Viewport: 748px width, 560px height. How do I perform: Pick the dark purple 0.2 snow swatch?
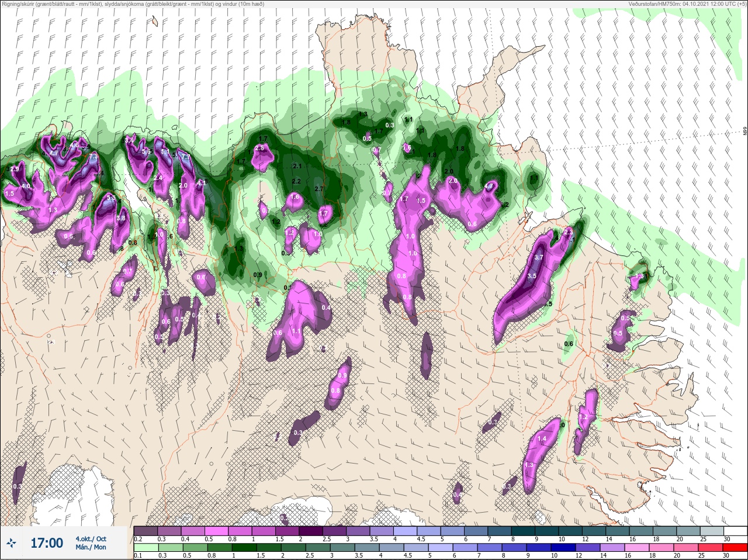[x=146, y=531]
